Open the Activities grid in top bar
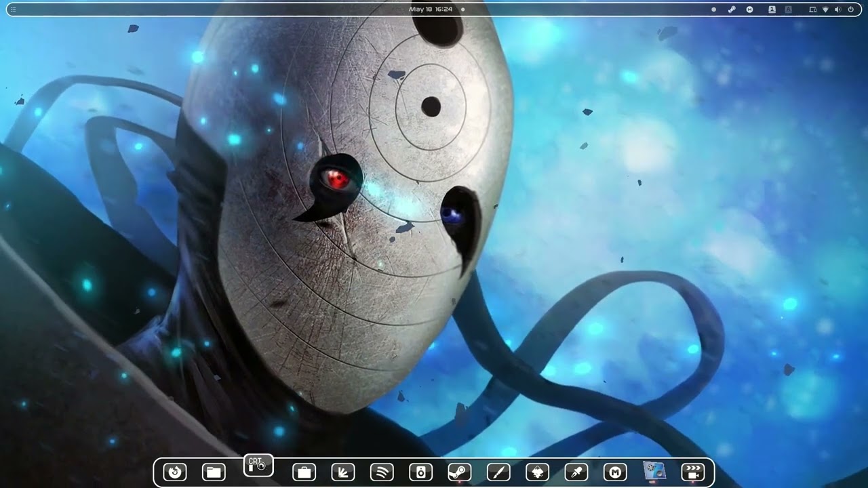The image size is (868, 488). pos(13,9)
